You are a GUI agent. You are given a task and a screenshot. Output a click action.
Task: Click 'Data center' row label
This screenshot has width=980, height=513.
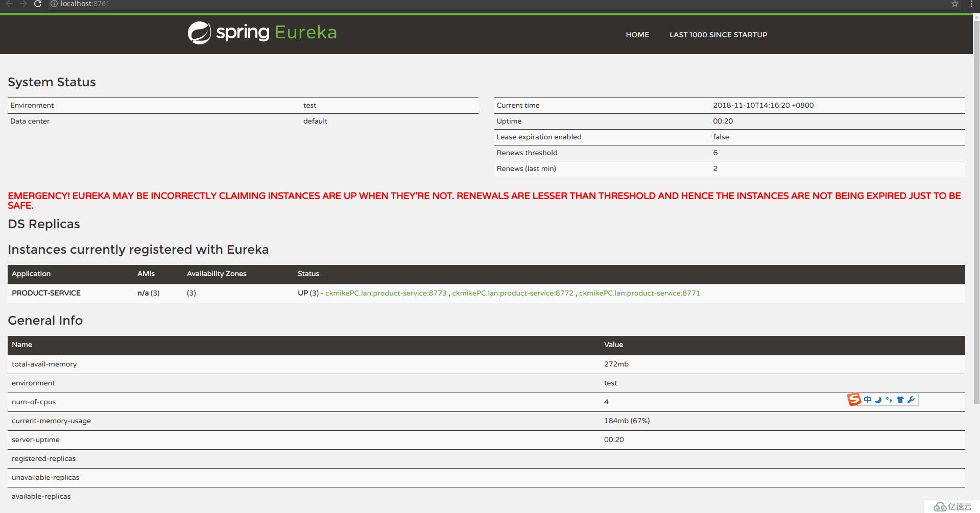coord(30,121)
